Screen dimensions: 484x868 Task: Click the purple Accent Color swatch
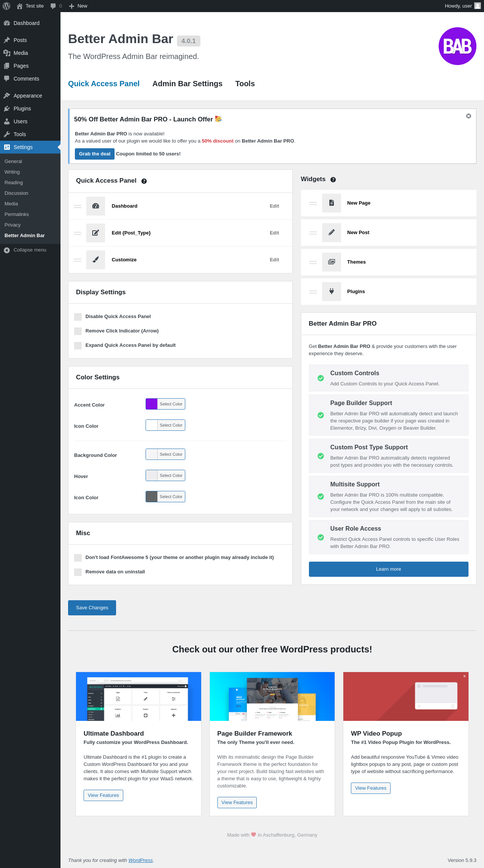[x=152, y=404]
